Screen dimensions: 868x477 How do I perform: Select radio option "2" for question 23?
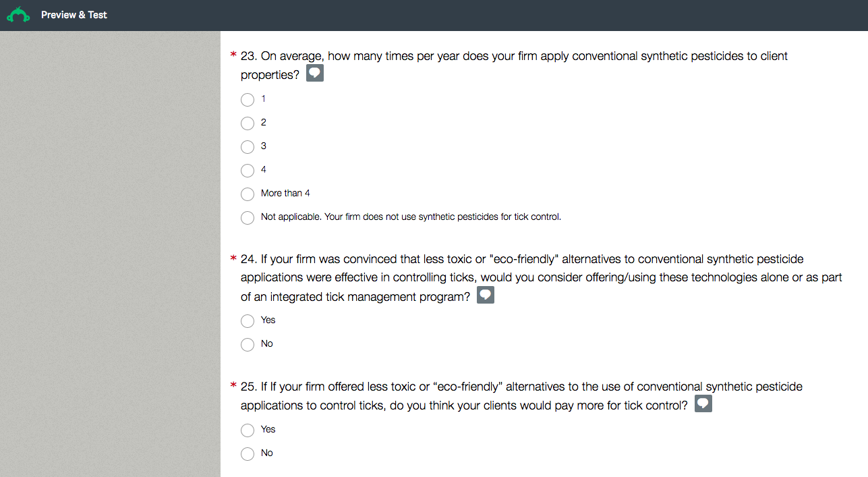point(248,123)
